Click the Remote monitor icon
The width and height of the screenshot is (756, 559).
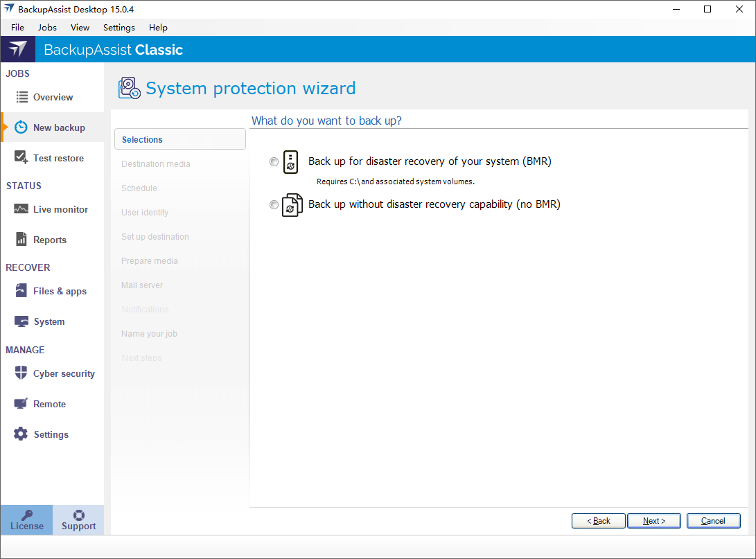pyautogui.click(x=21, y=403)
